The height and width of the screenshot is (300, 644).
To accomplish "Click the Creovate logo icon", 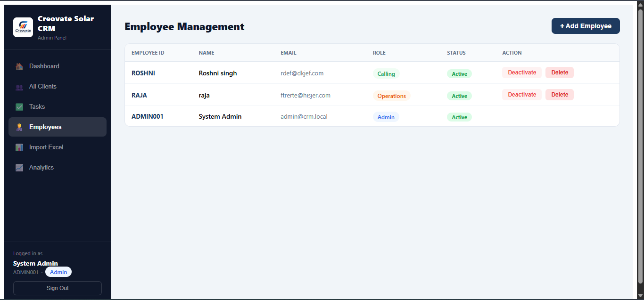I will pyautogui.click(x=23, y=27).
